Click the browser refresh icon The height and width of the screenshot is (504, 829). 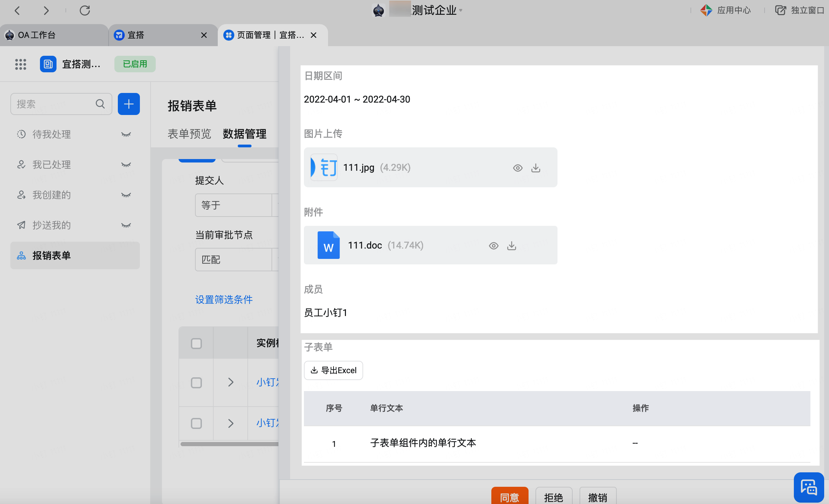point(85,10)
